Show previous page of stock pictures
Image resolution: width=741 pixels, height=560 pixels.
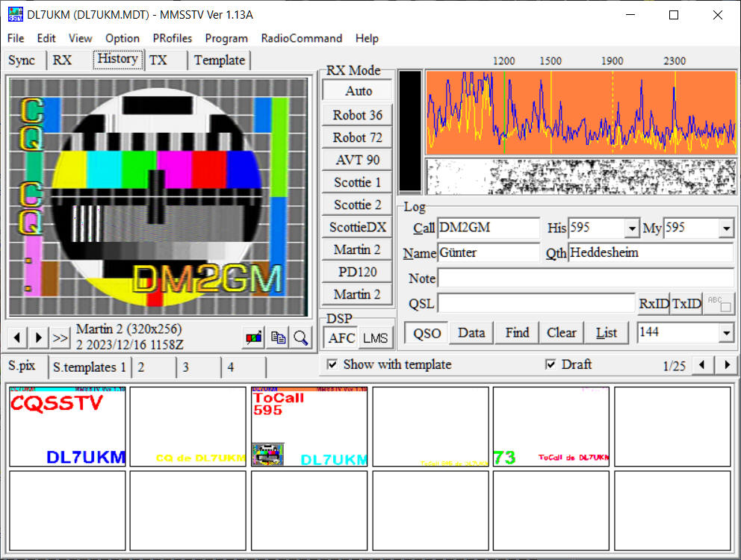tap(701, 365)
